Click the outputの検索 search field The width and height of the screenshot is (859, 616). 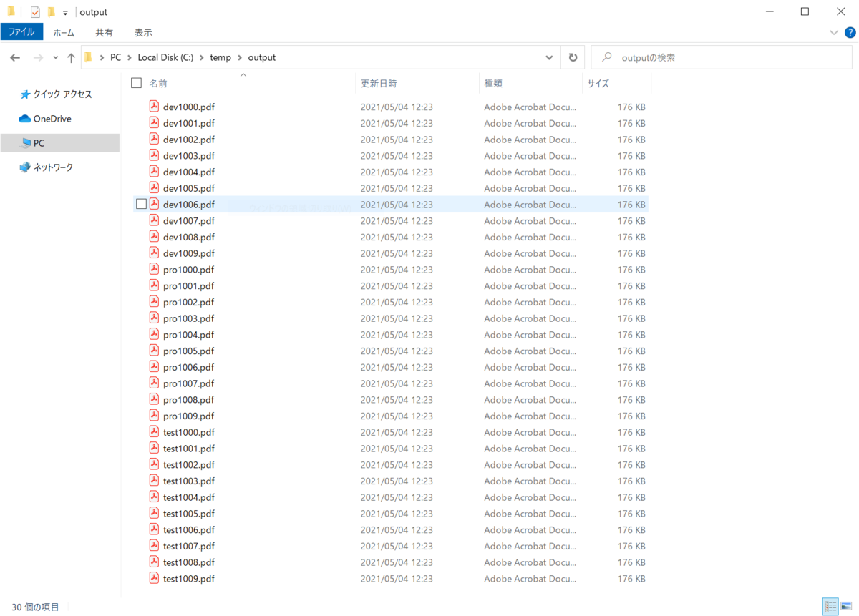[722, 57]
